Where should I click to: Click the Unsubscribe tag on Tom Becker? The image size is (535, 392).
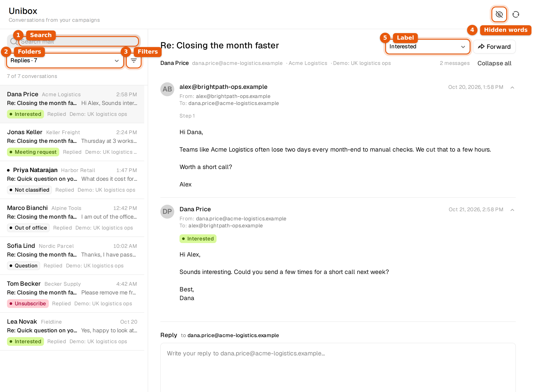[28, 304]
